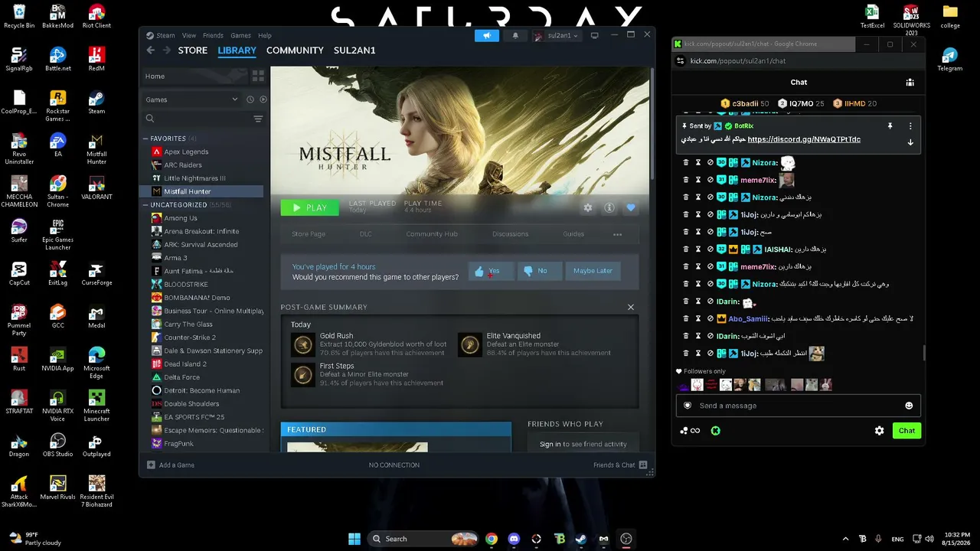
Task: Open the Discord invite link
Action: 804,140
